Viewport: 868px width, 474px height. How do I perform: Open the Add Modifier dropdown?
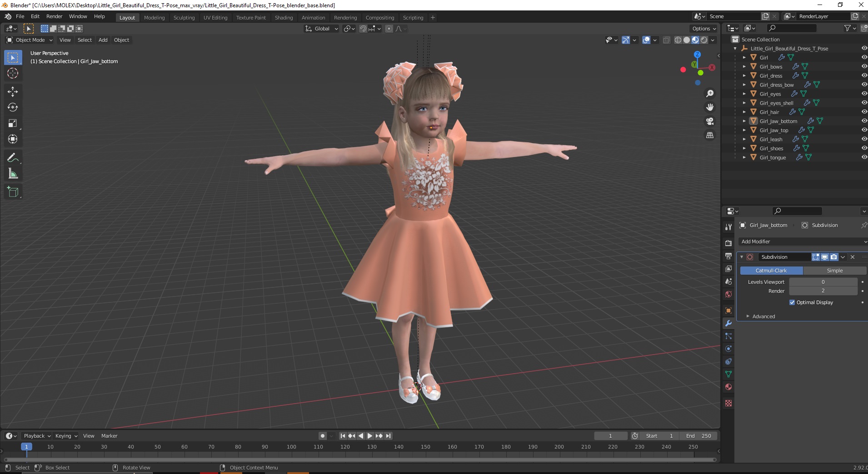click(x=802, y=242)
